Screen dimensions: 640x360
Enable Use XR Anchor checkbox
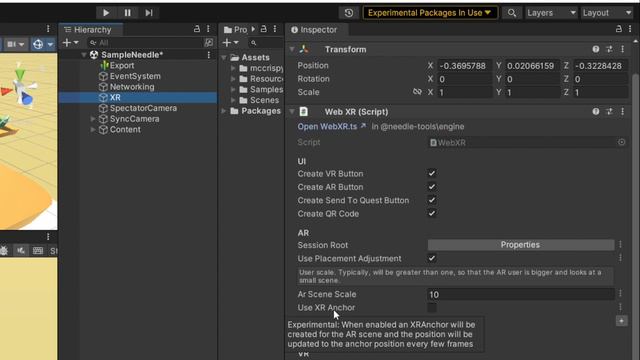432,308
